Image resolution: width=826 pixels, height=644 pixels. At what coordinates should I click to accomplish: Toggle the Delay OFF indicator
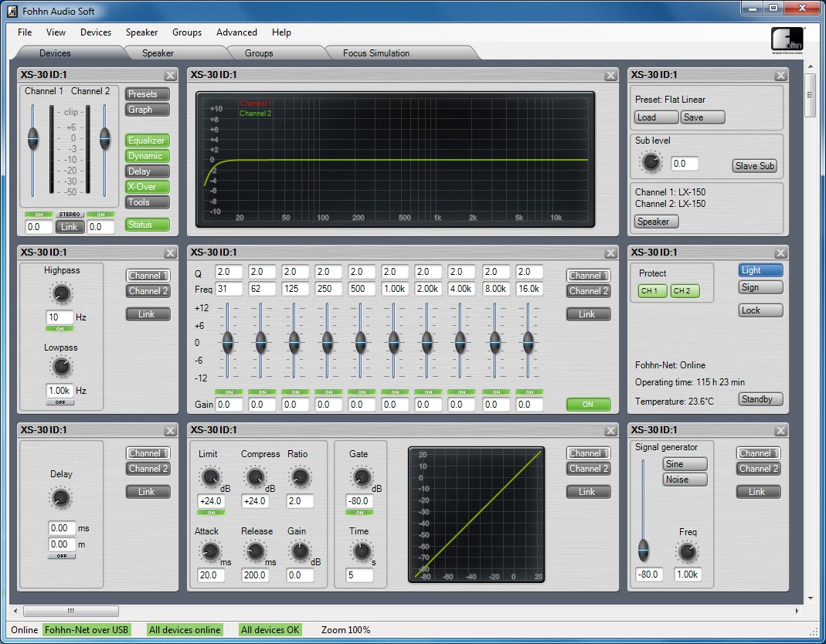(x=62, y=556)
